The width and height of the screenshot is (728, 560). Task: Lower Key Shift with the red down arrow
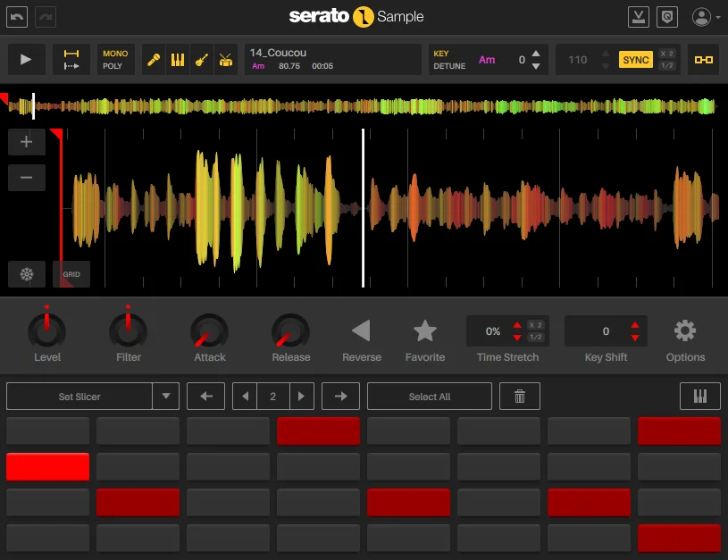[x=635, y=338]
